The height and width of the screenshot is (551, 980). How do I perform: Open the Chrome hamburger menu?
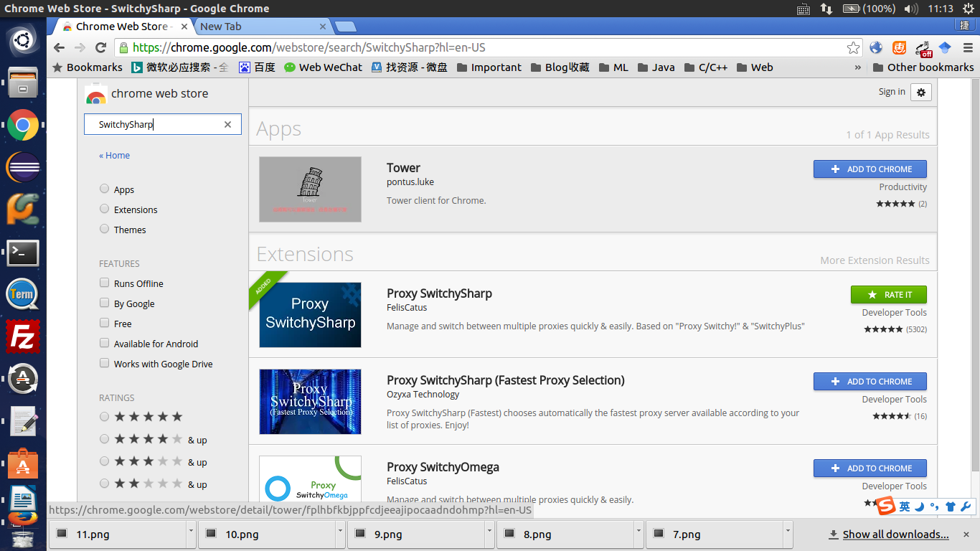(x=966, y=48)
